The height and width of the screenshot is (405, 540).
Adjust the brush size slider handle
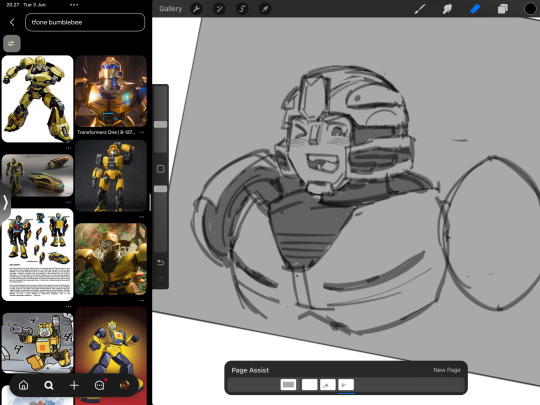point(160,124)
